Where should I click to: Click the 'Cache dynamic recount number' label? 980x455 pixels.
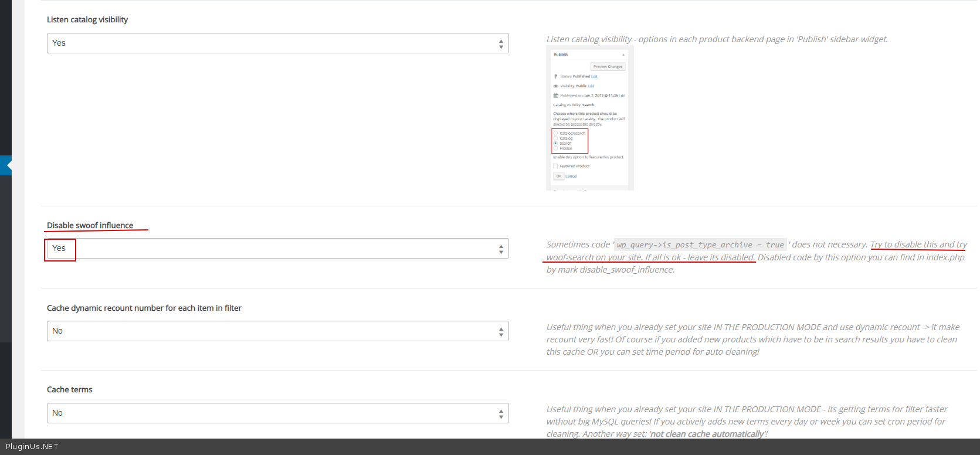[144, 308]
